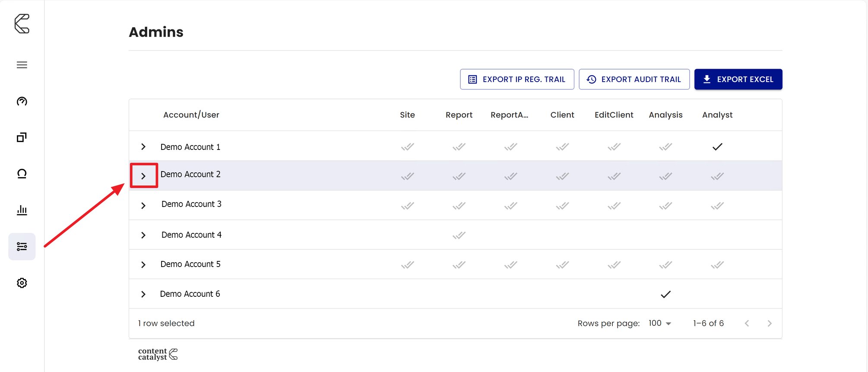Click the Export Excel button
This screenshot has width=868, height=372.
[738, 79]
